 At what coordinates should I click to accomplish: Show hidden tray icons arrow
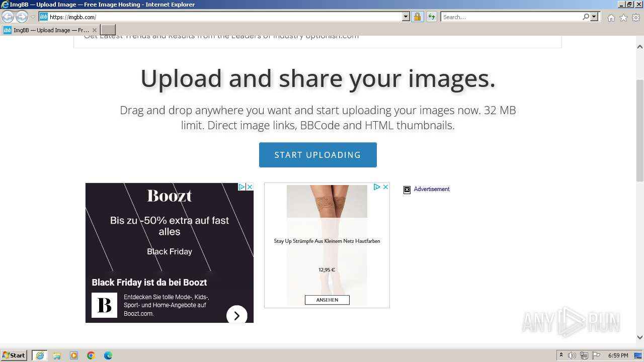tap(561, 355)
